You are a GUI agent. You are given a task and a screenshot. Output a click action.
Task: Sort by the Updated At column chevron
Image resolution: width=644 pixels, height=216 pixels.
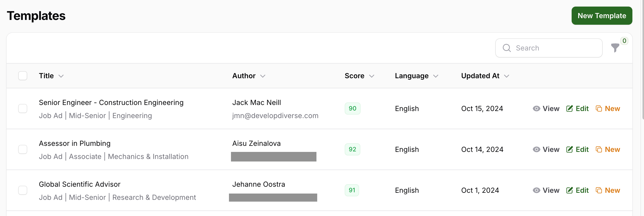(507, 76)
